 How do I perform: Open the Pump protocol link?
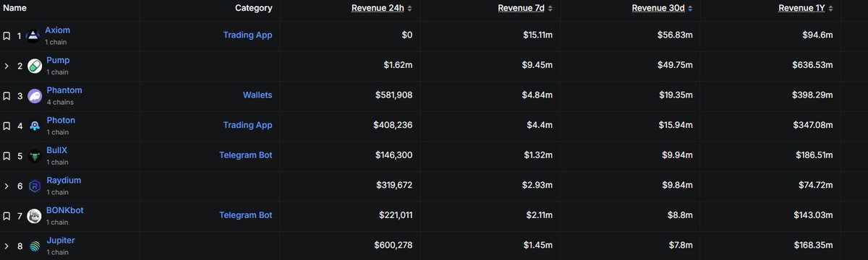coord(57,61)
